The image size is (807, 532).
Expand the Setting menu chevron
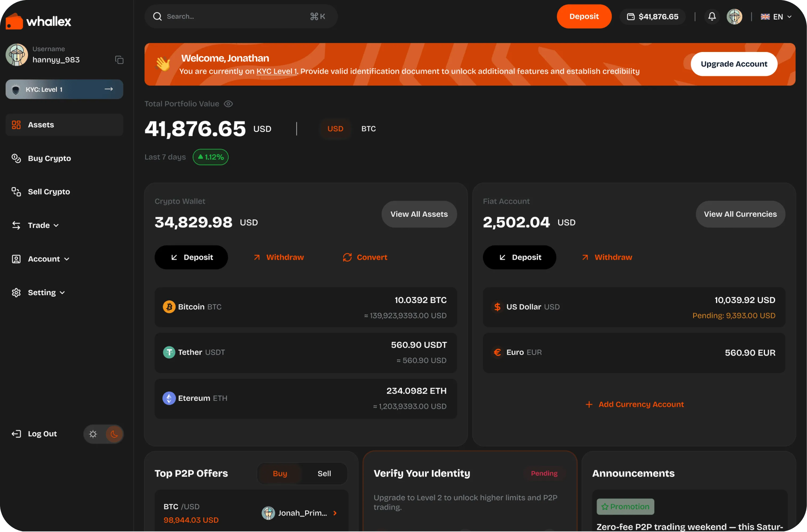pos(62,292)
